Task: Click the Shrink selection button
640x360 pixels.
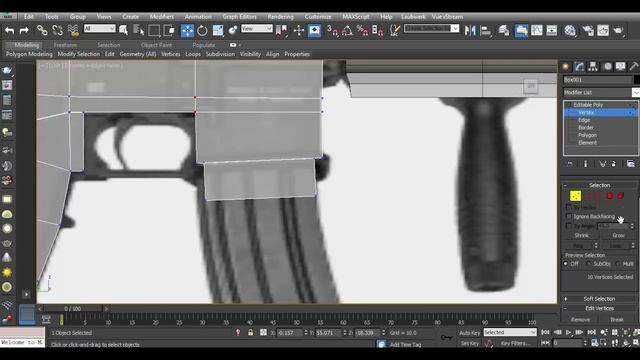Action: click(x=582, y=236)
